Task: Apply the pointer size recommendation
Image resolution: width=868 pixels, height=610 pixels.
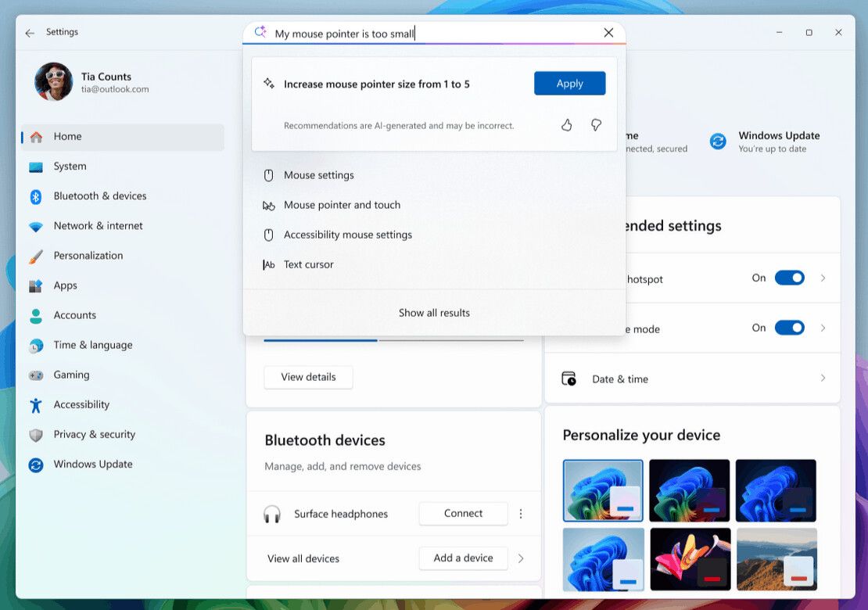Action: [569, 84]
